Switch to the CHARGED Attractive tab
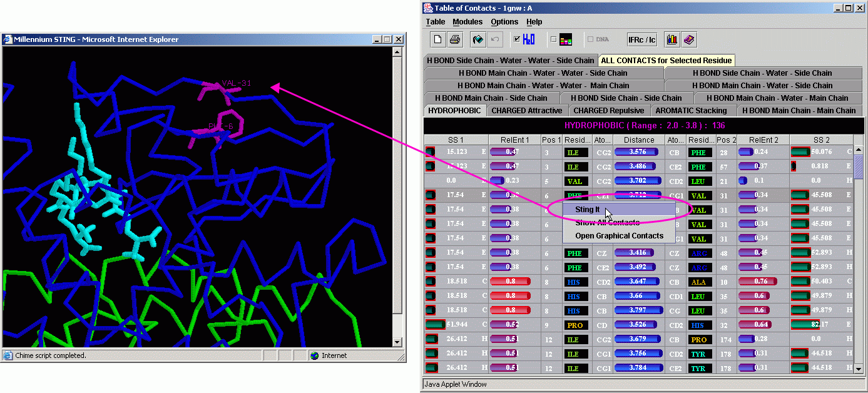868x393 pixels. click(527, 111)
